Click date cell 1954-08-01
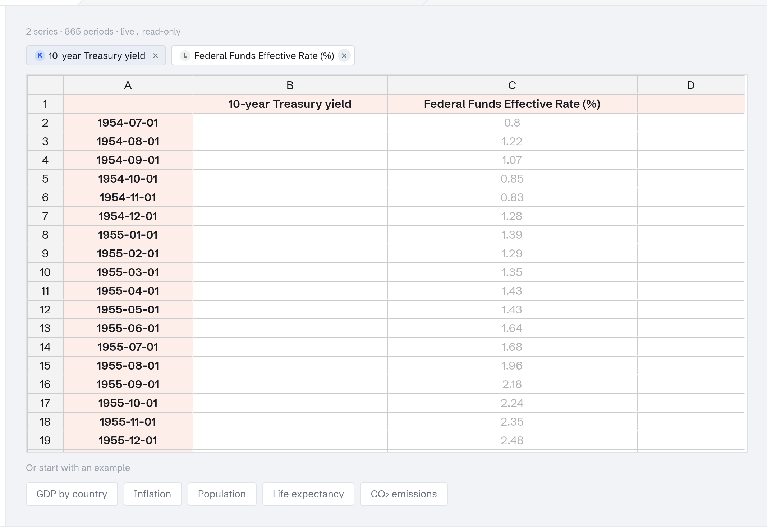The height and width of the screenshot is (532, 767). pos(128,142)
